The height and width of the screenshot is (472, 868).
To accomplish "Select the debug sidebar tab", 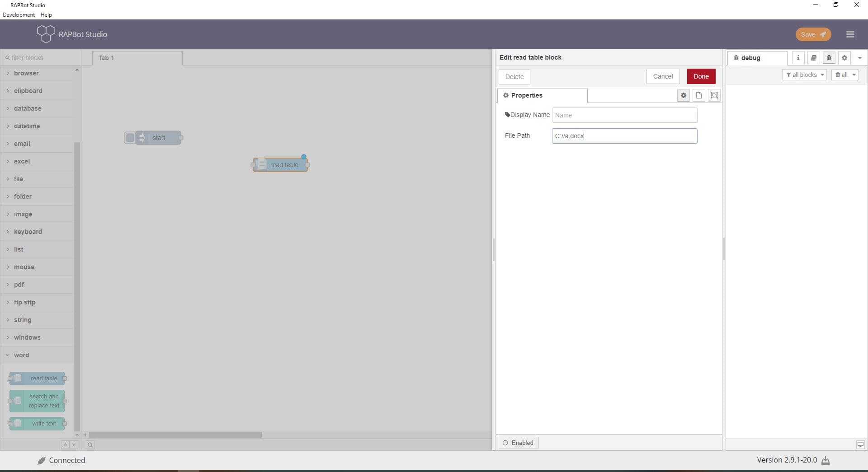I will click(757, 58).
